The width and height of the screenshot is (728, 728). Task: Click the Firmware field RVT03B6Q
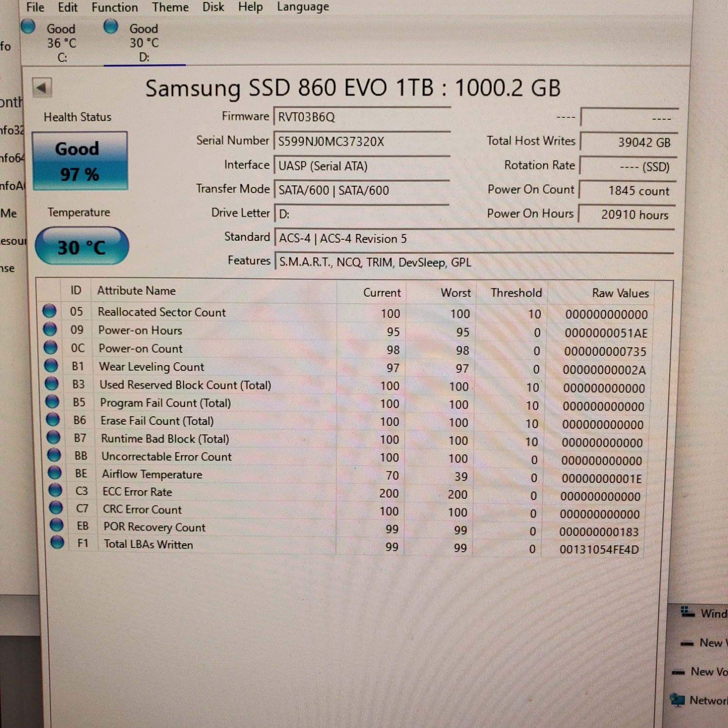[x=362, y=117]
